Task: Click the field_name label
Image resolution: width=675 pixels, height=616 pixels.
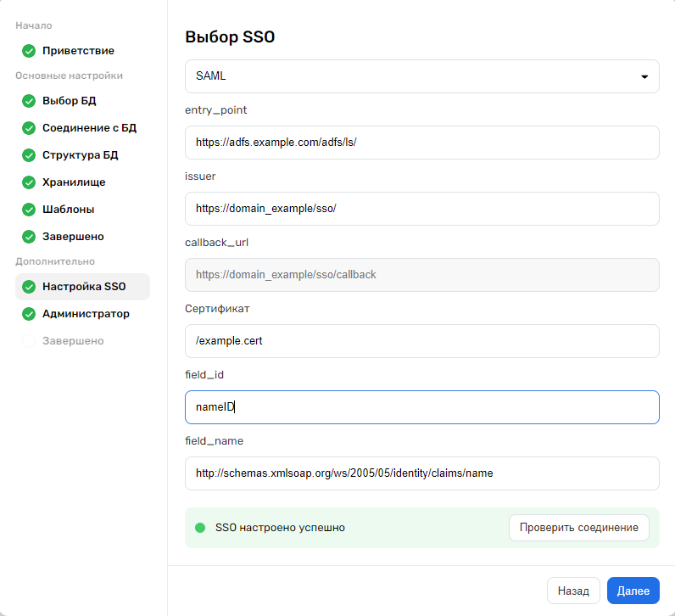Action: click(214, 441)
